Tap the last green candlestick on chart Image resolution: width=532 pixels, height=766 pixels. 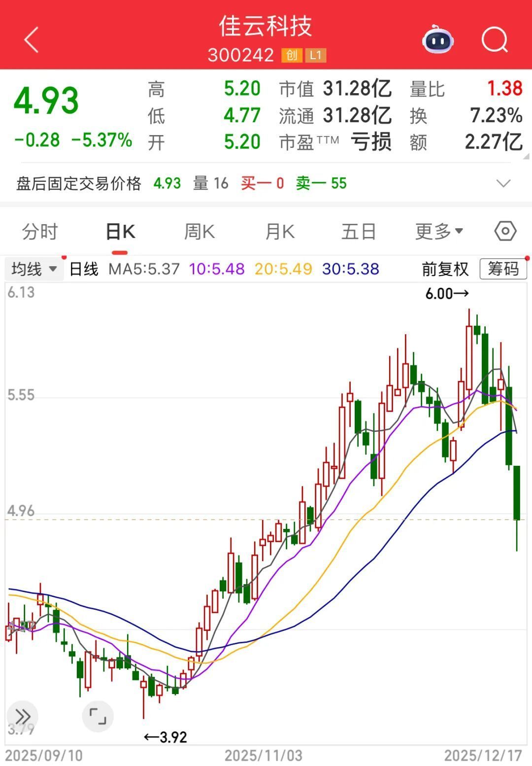pyautogui.click(x=517, y=493)
